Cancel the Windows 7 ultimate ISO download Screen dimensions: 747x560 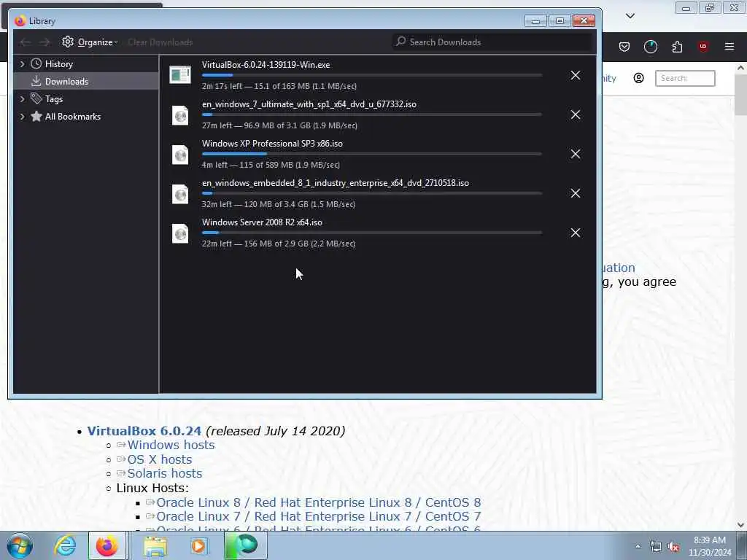tap(575, 114)
